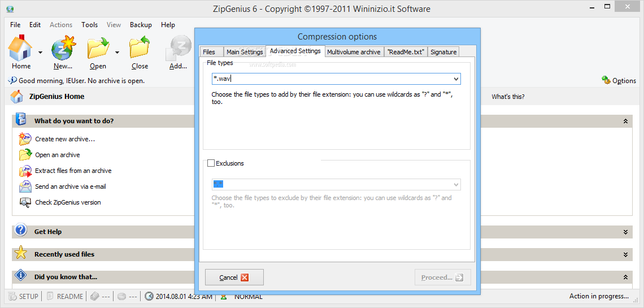Open the Tools menu
This screenshot has width=644, height=308.
(x=89, y=25)
